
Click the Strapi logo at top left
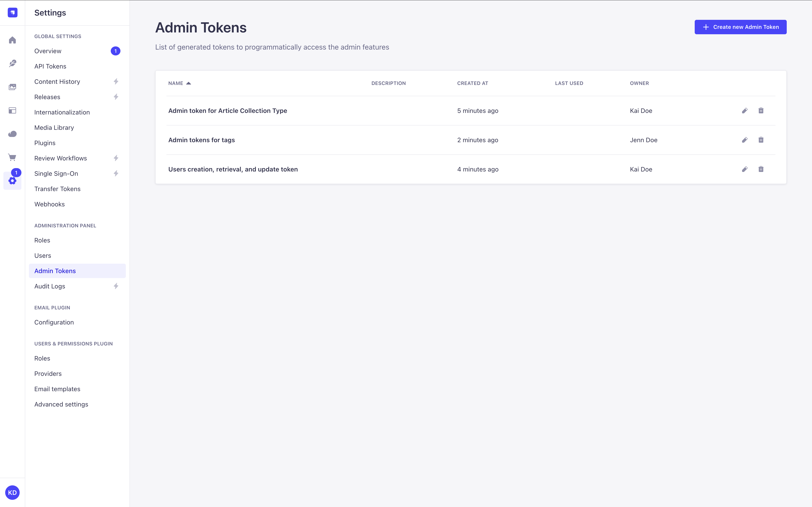(12, 12)
